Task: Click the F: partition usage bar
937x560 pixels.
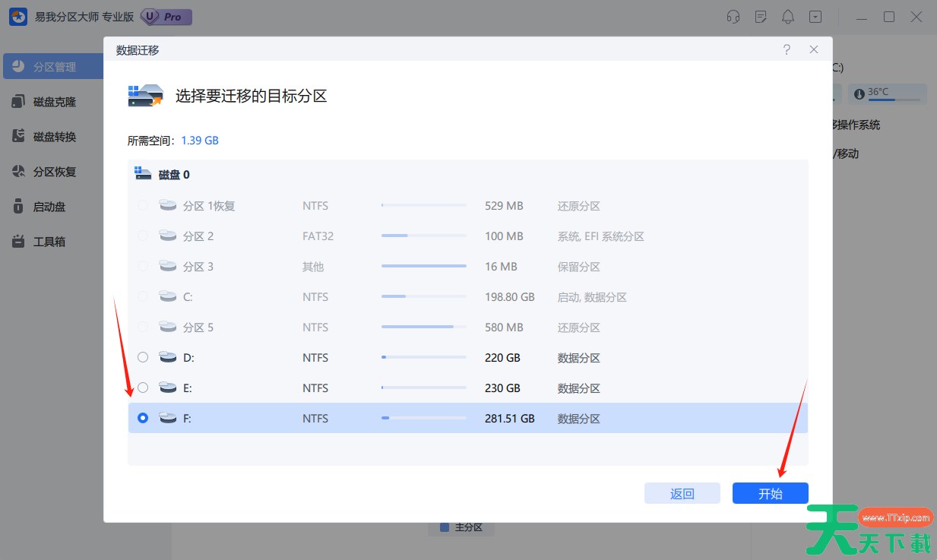Action: click(423, 418)
